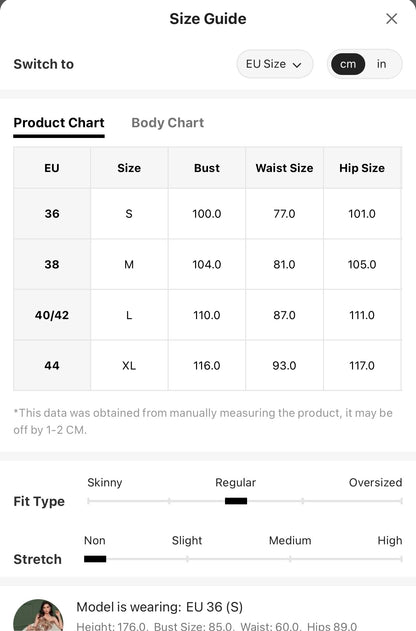Click the Model is wearing EU 36 text
This screenshot has height=631, width=416.
point(160,607)
